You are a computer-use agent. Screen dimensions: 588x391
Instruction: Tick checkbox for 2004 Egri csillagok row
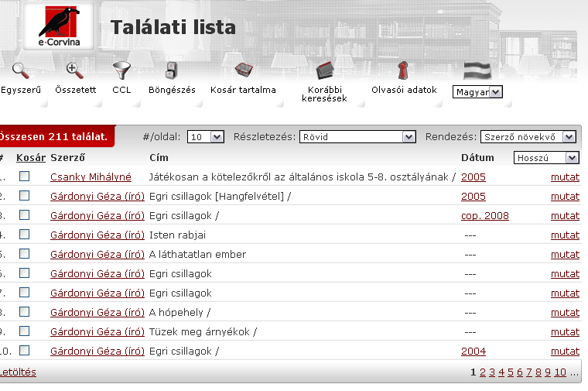tap(25, 351)
